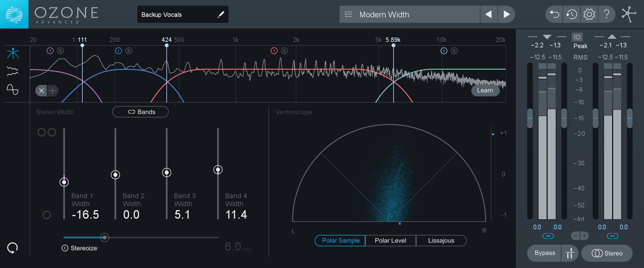Go to the previous preset arrow

point(489,14)
